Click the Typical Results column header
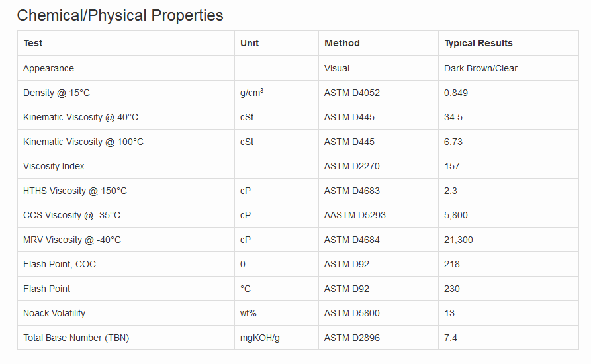This screenshot has width=591, height=364. (478, 43)
